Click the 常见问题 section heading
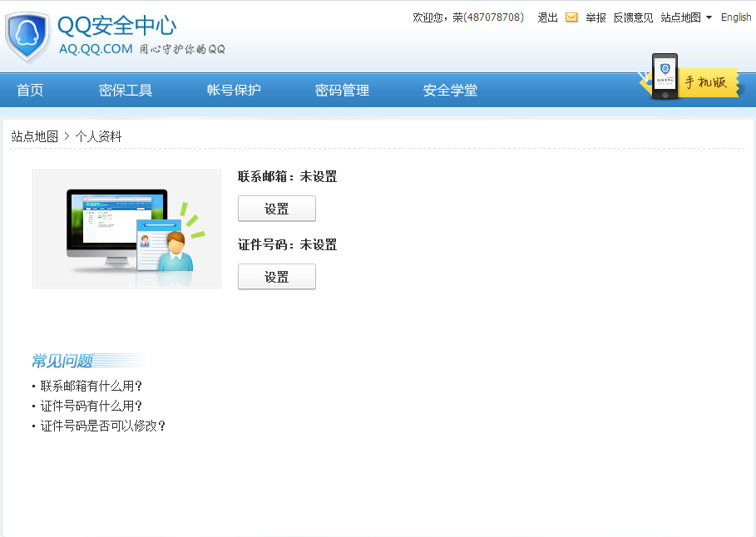Image resolution: width=756 pixels, height=537 pixels. tap(62, 361)
